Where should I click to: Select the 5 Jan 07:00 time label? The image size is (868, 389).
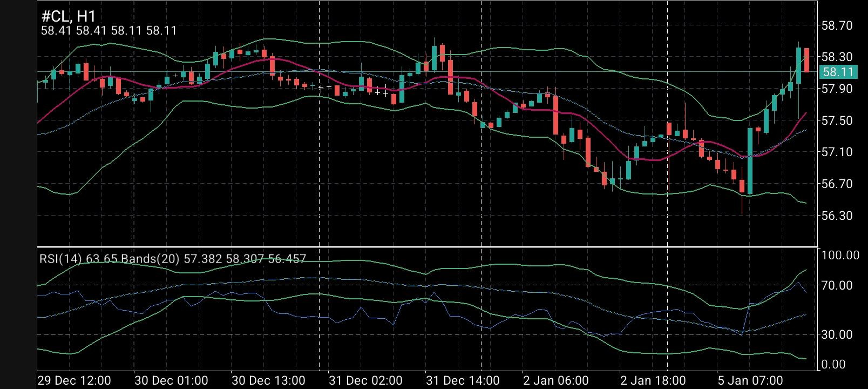pyautogui.click(x=750, y=380)
